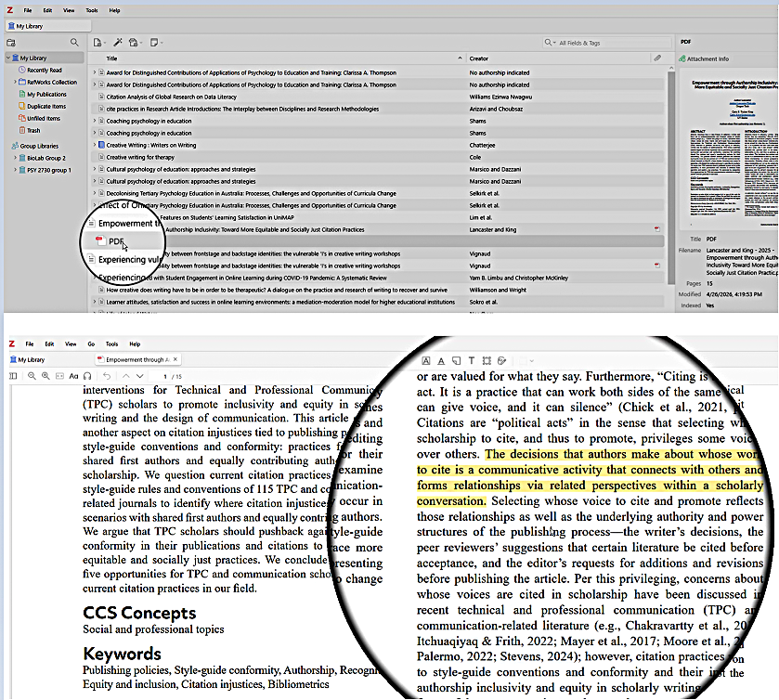This screenshot has width=779, height=700.
Task: Sort items by the Creator column
Action: (478, 58)
